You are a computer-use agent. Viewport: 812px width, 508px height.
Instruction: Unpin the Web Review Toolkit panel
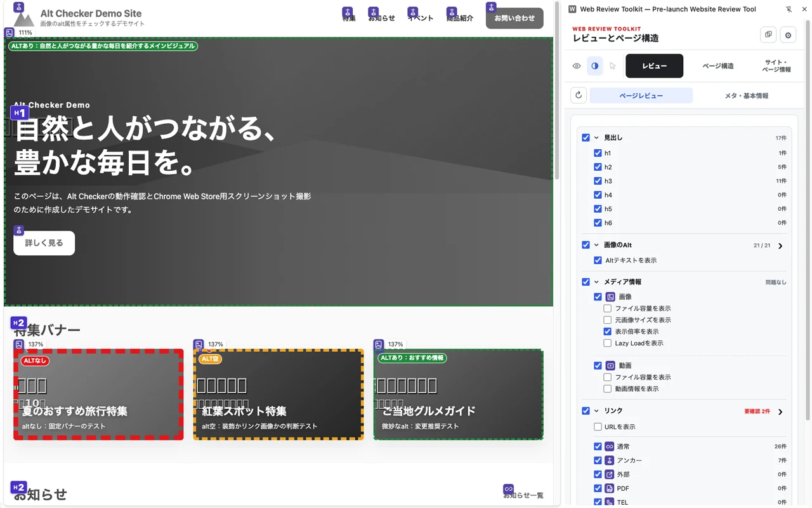[789, 10]
